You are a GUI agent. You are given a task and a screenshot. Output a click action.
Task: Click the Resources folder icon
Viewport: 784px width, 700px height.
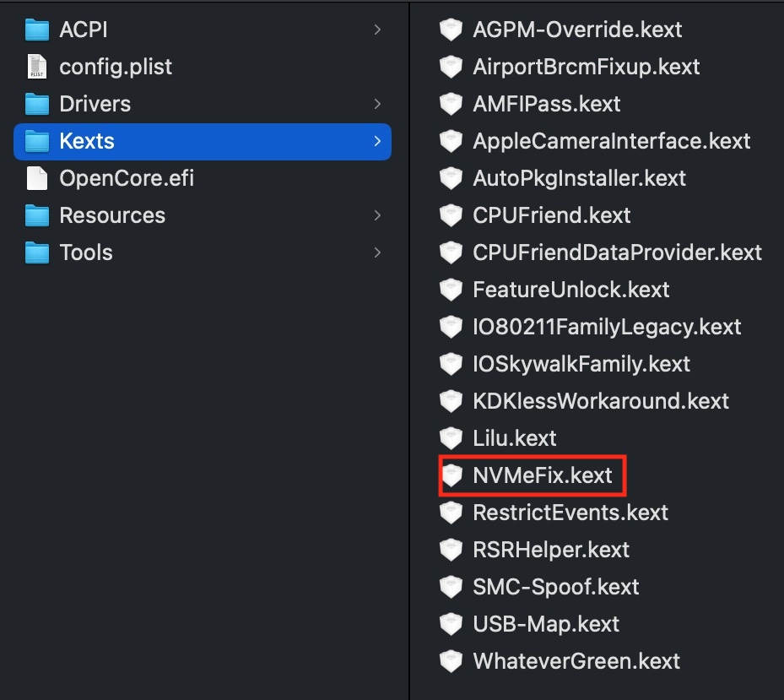[37, 215]
